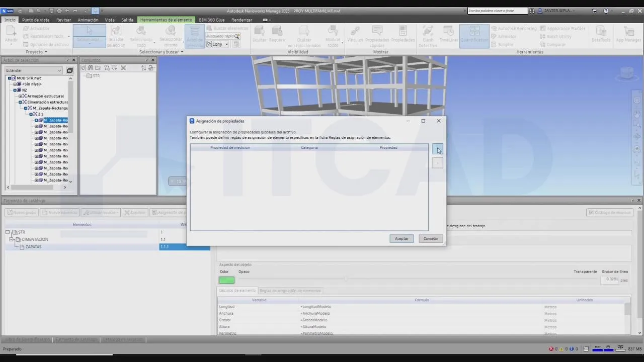
Task: Select CIMENTACION in the catalog tree
Action: [x=35, y=239]
